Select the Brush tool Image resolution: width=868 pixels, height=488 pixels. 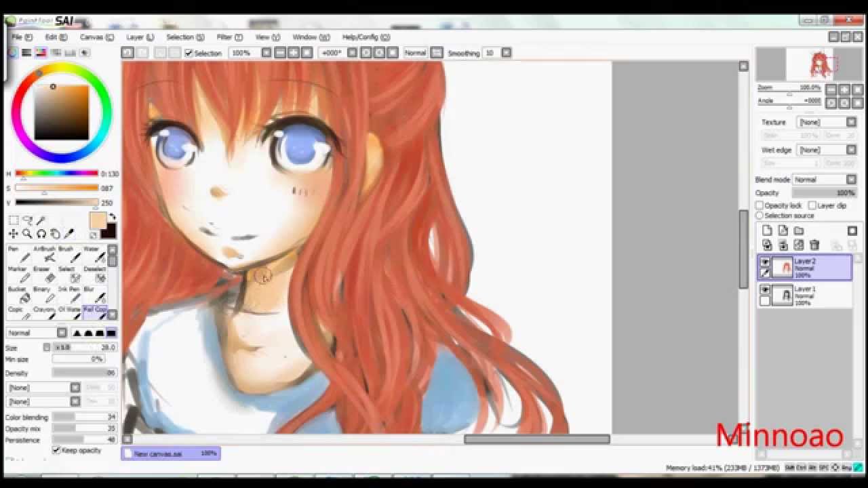pyautogui.click(x=68, y=253)
